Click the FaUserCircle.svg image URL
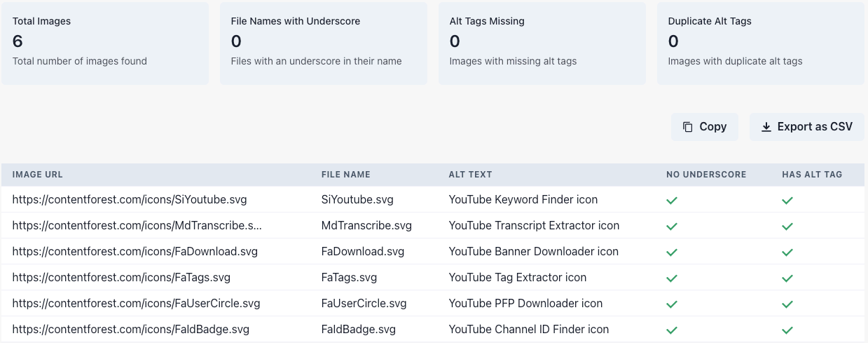This screenshot has height=343, width=868. point(137,304)
